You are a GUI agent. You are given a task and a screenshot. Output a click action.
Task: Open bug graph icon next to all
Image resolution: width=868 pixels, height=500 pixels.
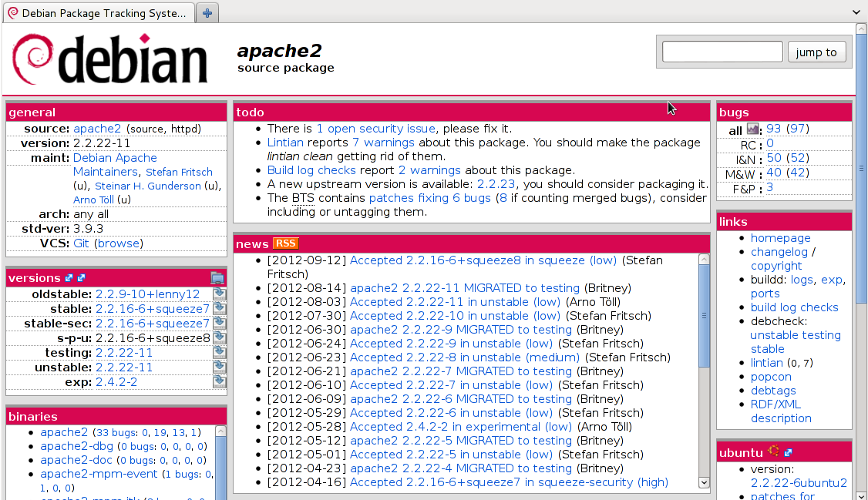point(753,129)
